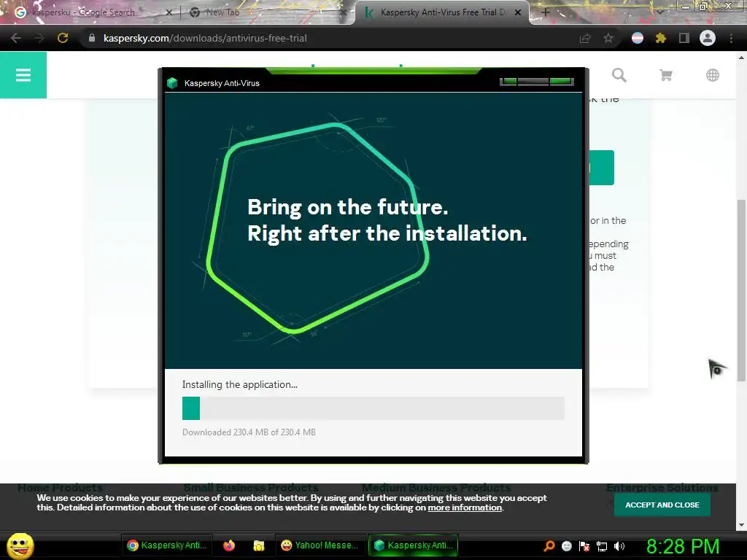This screenshot has height=560, width=747.
Task: Open the Chrome extensions puzzle icon
Action: click(660, 38)
